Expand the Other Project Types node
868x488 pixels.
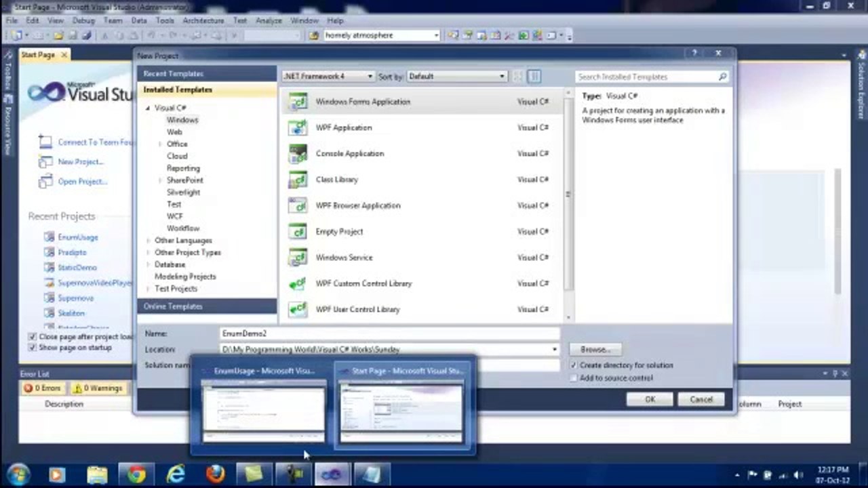click(x=148, y=253)
